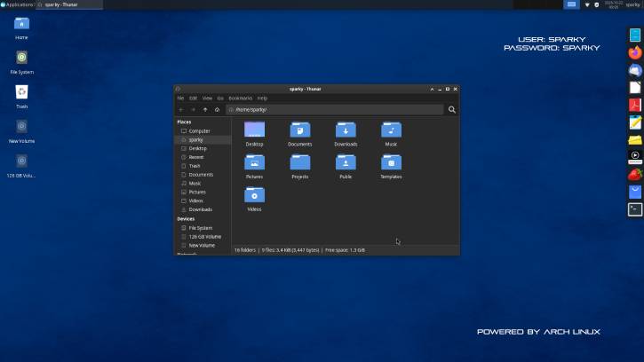Open the View menu in Thunar
Viewport: 644px width, 362px height.
coord(207,98)
